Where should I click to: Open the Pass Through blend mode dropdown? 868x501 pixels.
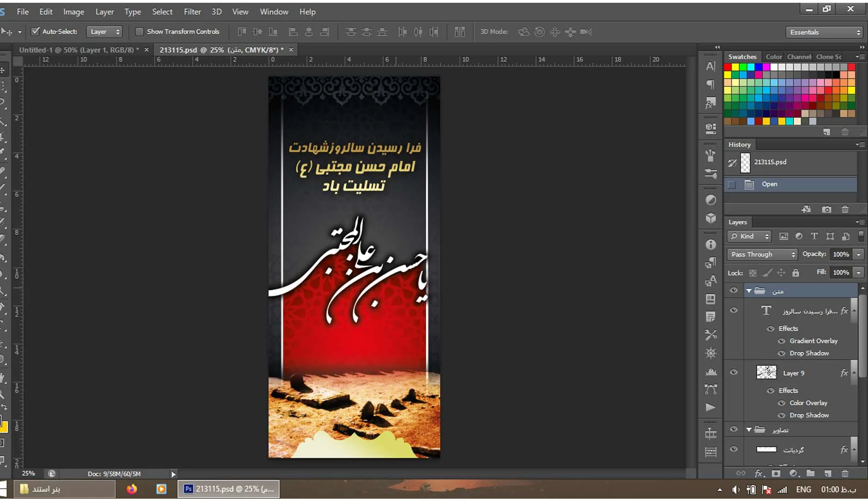[x=763, y=254]
